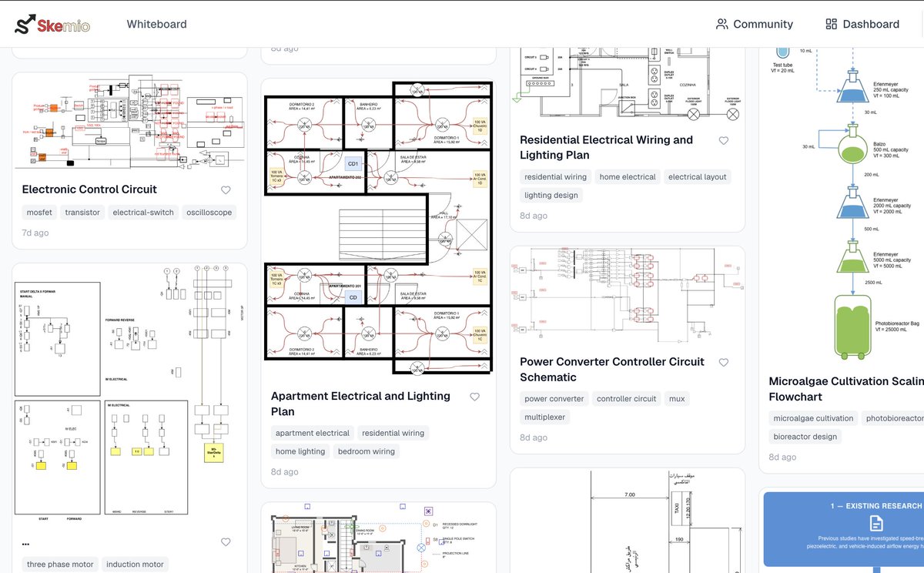Select the lighting design tag

(551, 196)
